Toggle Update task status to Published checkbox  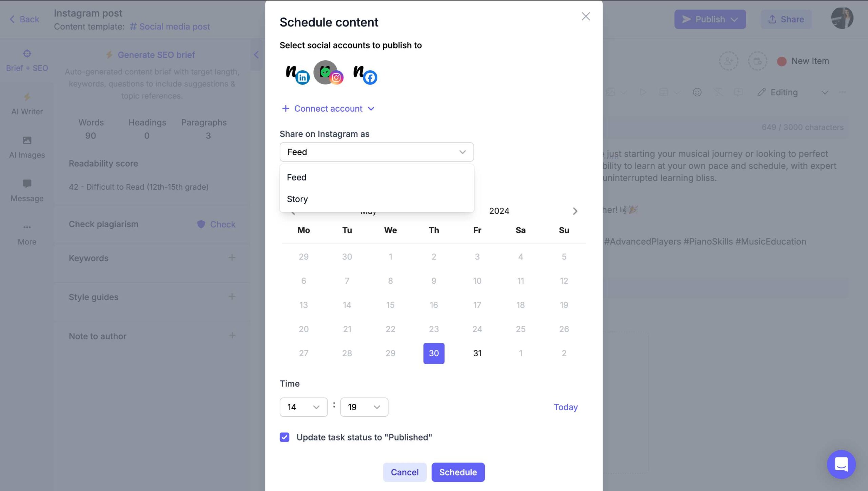(x=284, y=437)
